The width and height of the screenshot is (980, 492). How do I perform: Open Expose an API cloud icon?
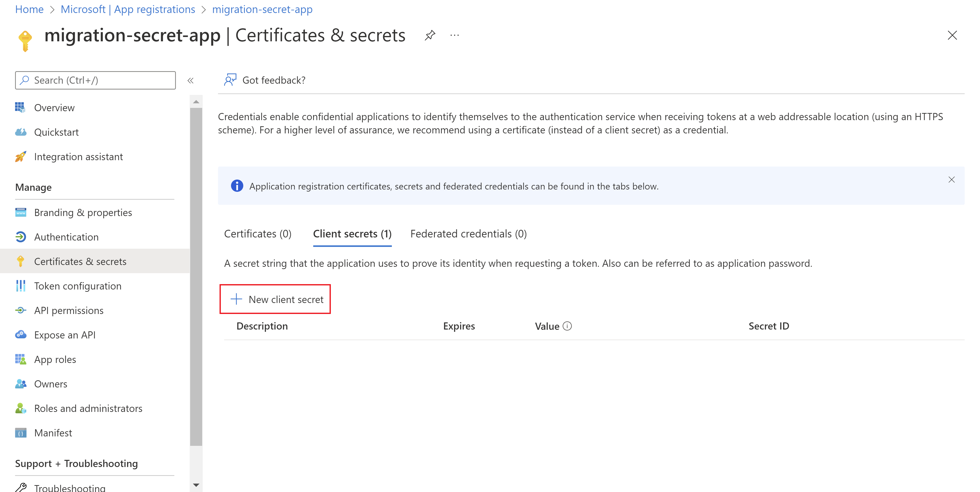(x=20, y=335)
